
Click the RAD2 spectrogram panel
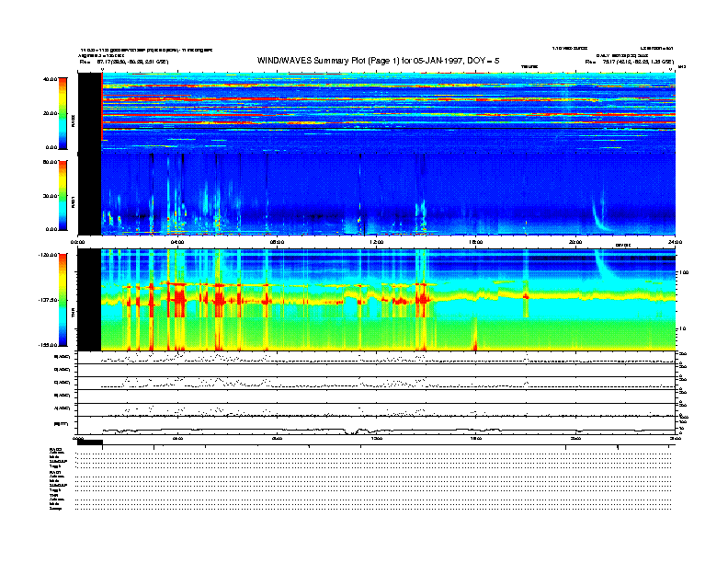tap(377, 112)
